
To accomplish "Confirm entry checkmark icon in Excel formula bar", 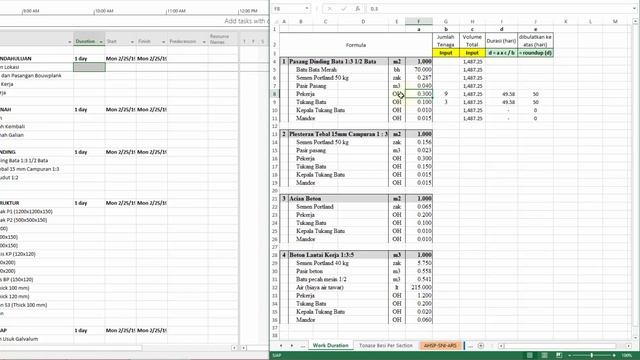I will click(343, 9).
